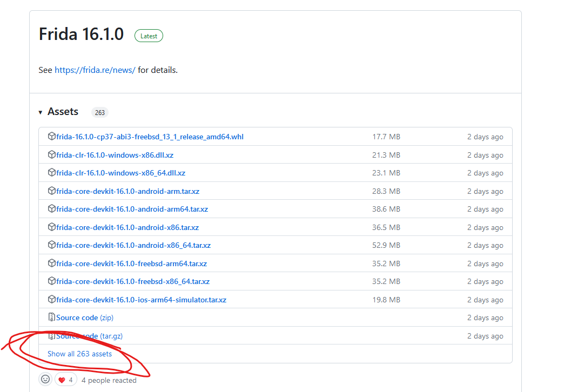This screenshot has height=392, width=571.
Task: Open the https://frida.re/news/ link
Action: pyautogui.click(x=95, y=70)
